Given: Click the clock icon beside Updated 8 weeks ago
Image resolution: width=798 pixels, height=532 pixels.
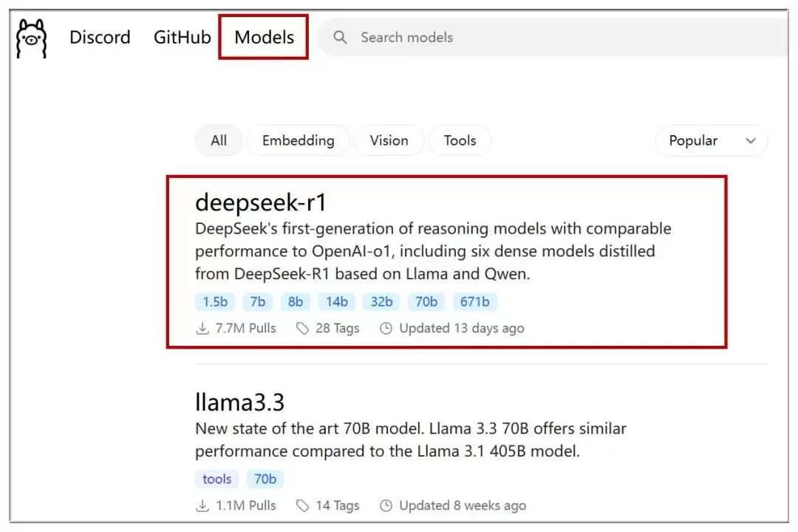Looking at the screenshot, I should click(386, 505).
